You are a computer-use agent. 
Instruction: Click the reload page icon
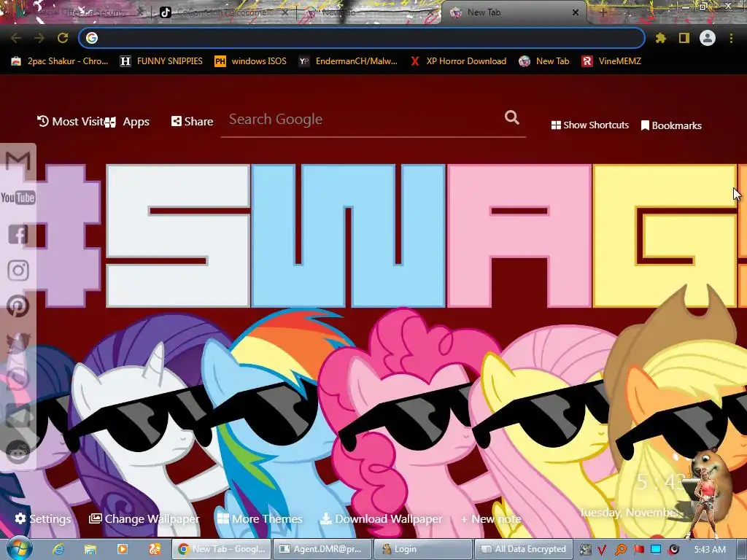pos(63,38)
